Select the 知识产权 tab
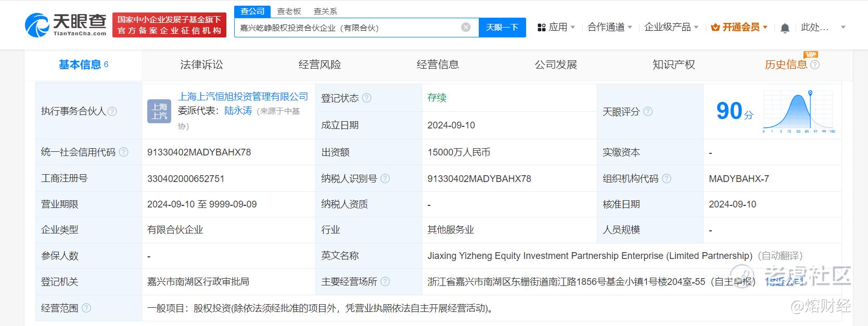 click(674, 64)
